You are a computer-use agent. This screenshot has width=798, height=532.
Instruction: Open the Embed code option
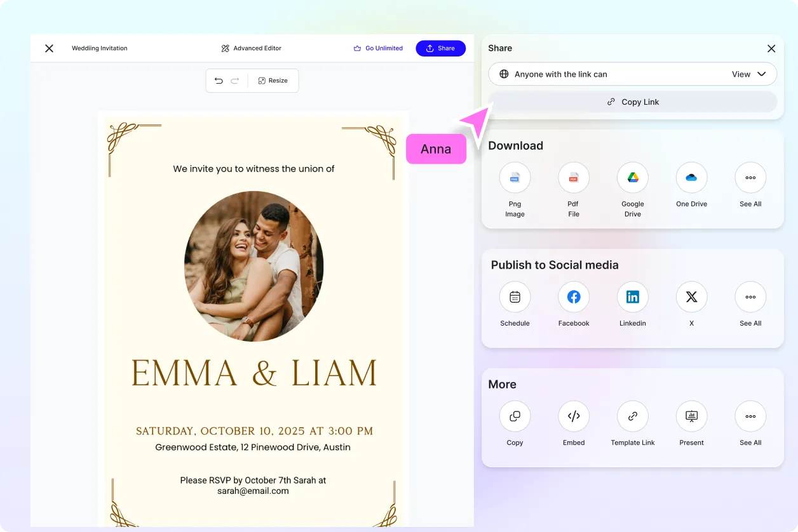click(574, 416)
